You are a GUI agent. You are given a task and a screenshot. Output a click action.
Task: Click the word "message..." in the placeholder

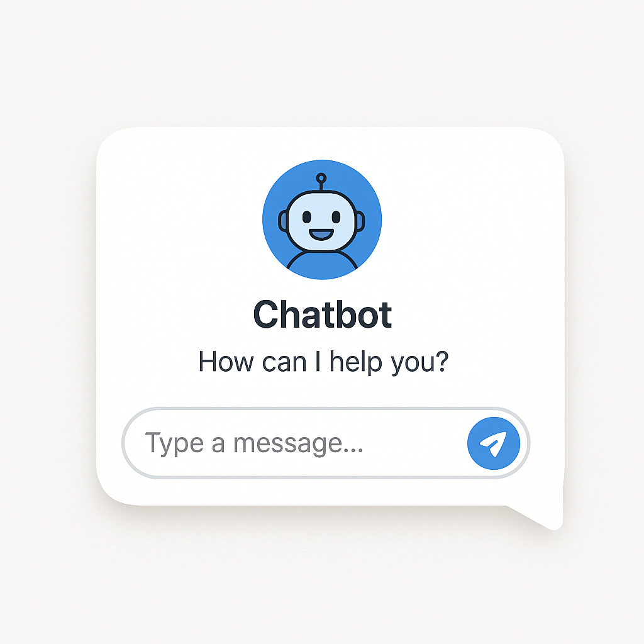tap(298, 444)
